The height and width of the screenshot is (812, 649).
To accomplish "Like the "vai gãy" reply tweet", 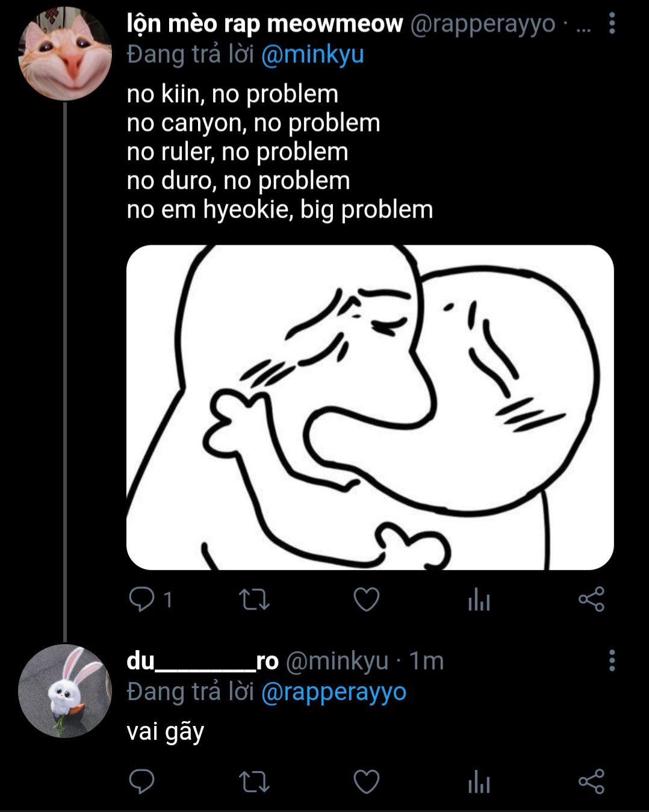I will pos(366,782).
